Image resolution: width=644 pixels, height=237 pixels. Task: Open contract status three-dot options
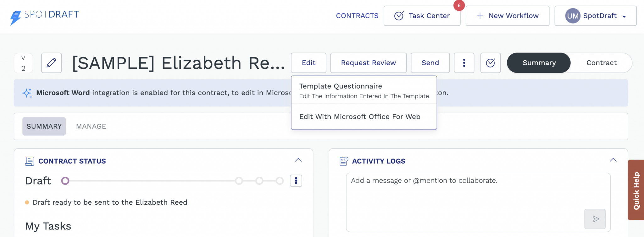click(x=296, y=181)
